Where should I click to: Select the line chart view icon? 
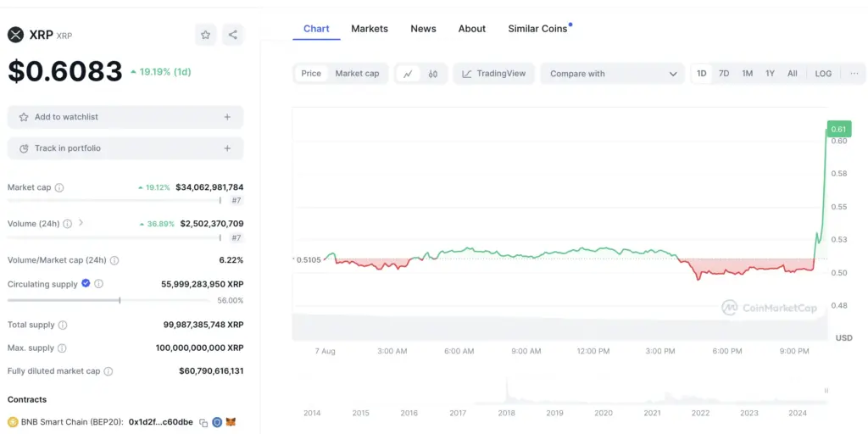(x=408, y=74)
